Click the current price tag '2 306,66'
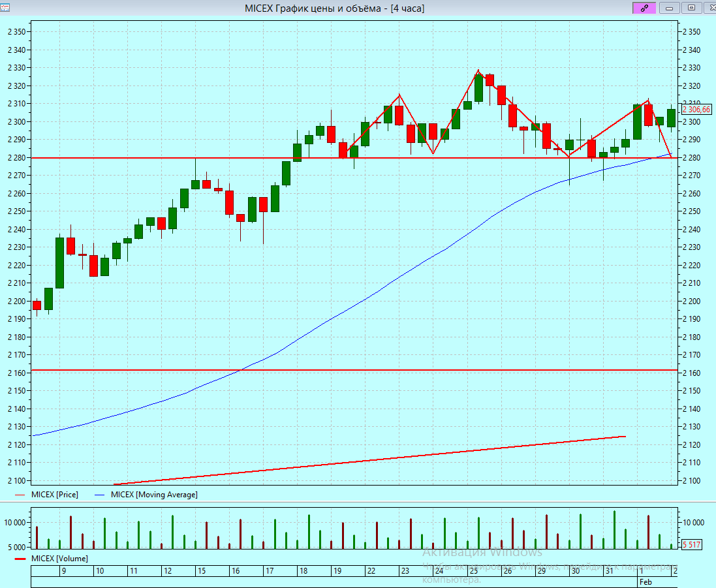The image size is (716, 588). coord(696,110)
